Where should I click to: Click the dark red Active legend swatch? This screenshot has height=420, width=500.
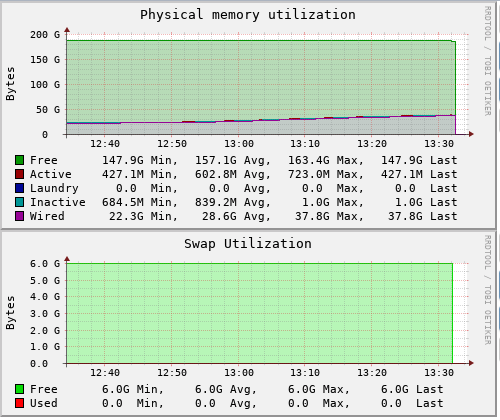[x=19, y=174]
